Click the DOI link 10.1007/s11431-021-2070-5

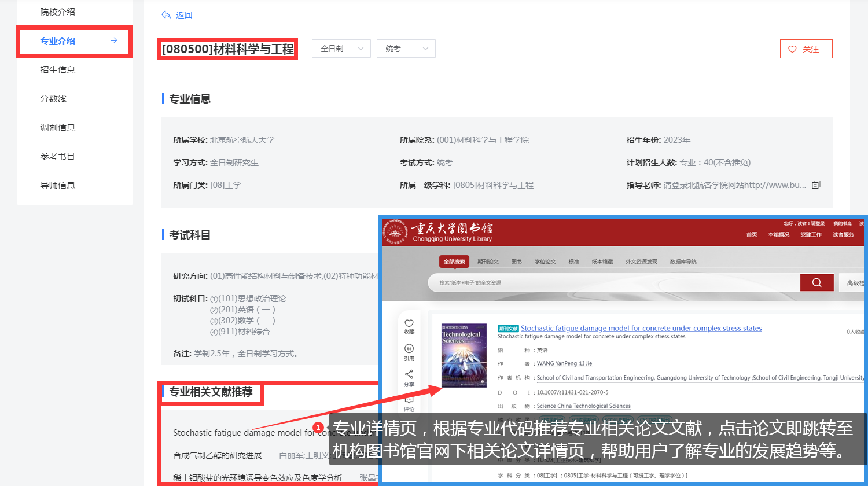[x=572, y=392]
